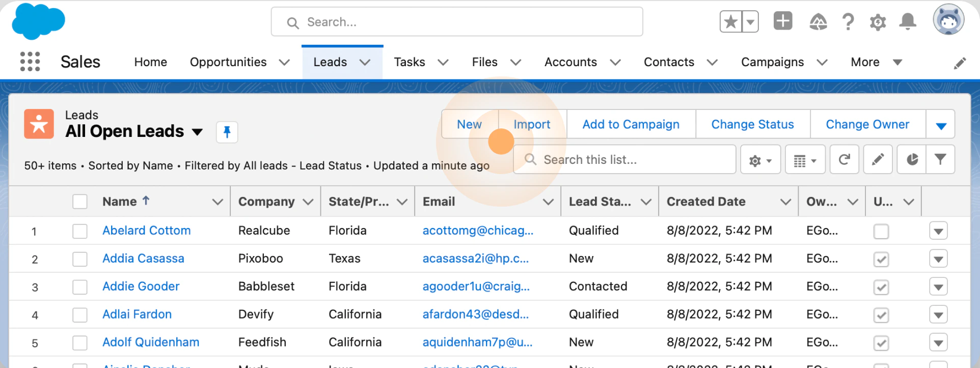Viewport: 980px width, 368px height.
Task: Open the acottomg@chicag... email link
Action: pyautogui.click(x=478, y=231)
